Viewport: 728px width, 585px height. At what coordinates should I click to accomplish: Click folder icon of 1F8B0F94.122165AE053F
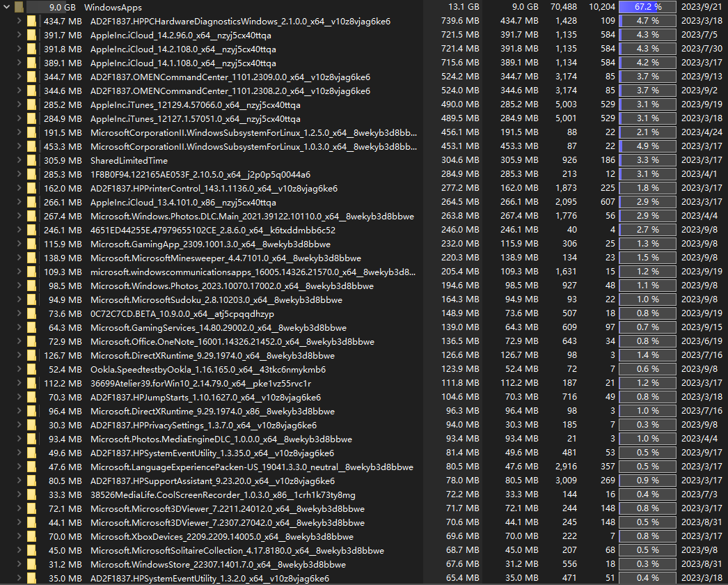click(31, 174)
